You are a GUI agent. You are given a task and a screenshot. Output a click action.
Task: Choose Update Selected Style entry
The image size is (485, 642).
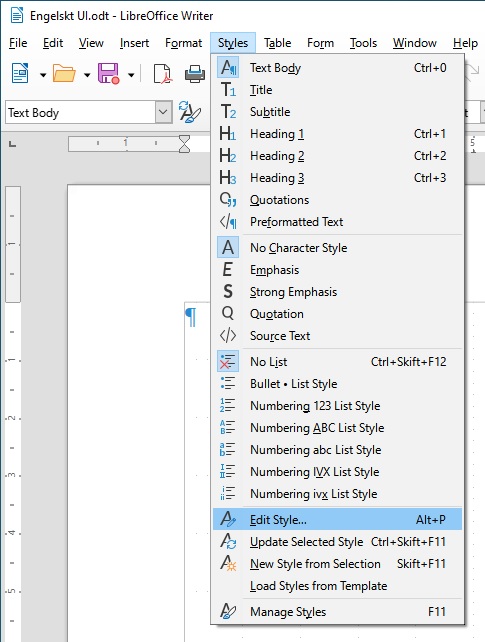pos(338,542)
